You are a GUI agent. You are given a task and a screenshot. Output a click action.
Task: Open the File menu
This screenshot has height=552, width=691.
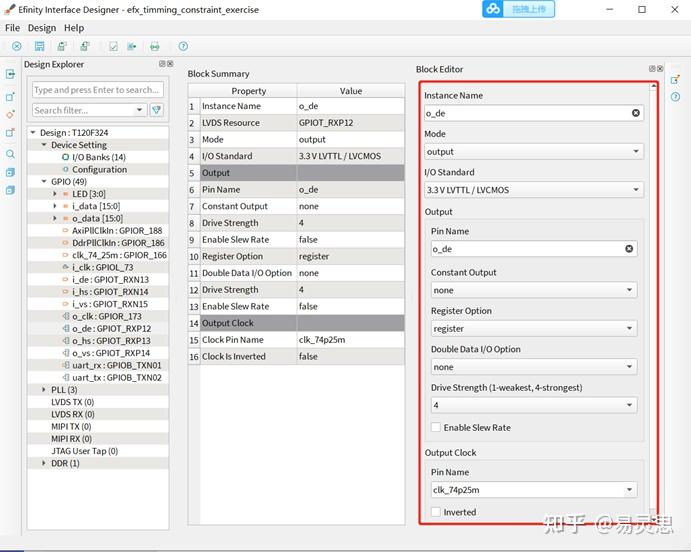[x=12, y=28]
